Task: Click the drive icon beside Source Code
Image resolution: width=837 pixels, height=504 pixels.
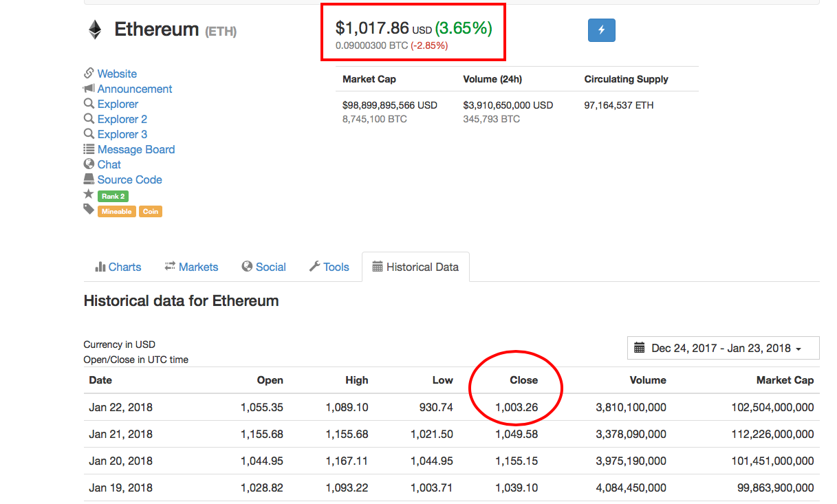Action: (89, 179)
